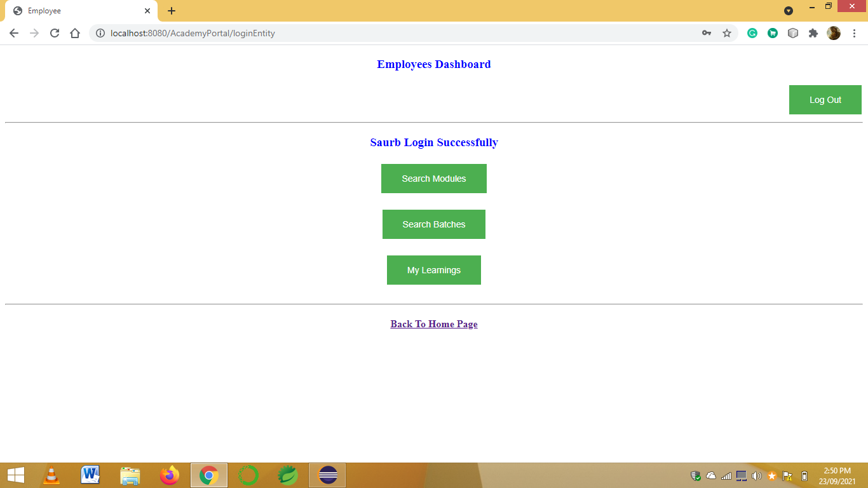
Task: Open Microsoft Word from taskbar
Action: pyautogui.click(x=91, y=475)
